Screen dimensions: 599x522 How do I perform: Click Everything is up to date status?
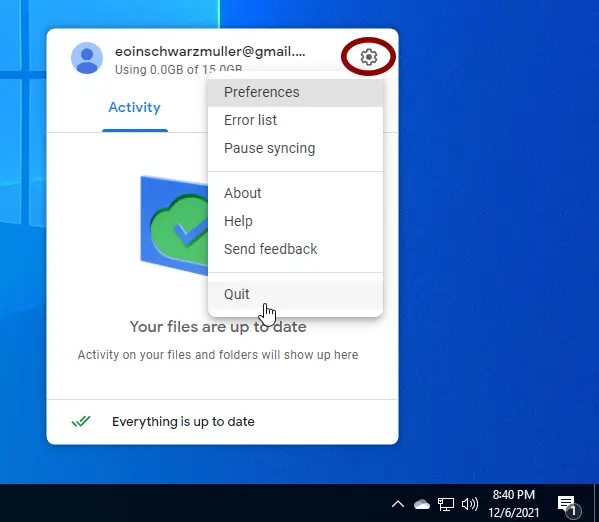(x=183, y=421)
